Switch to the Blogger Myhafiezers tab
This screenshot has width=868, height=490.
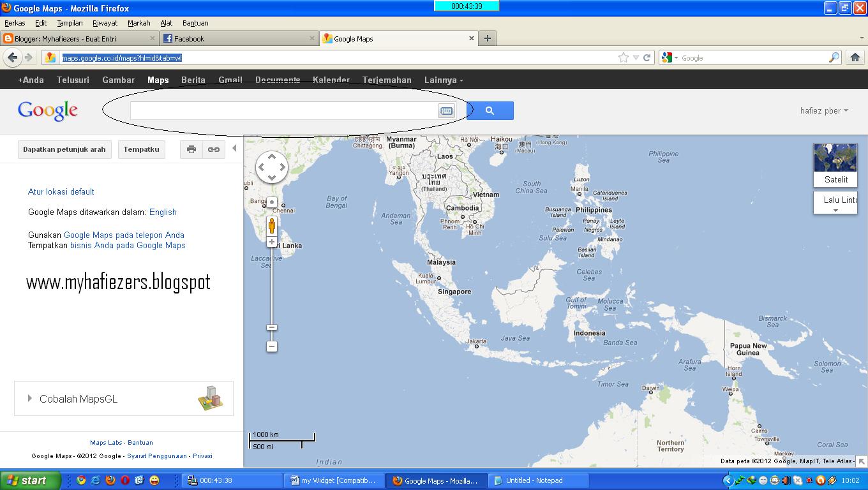(80, 38)
